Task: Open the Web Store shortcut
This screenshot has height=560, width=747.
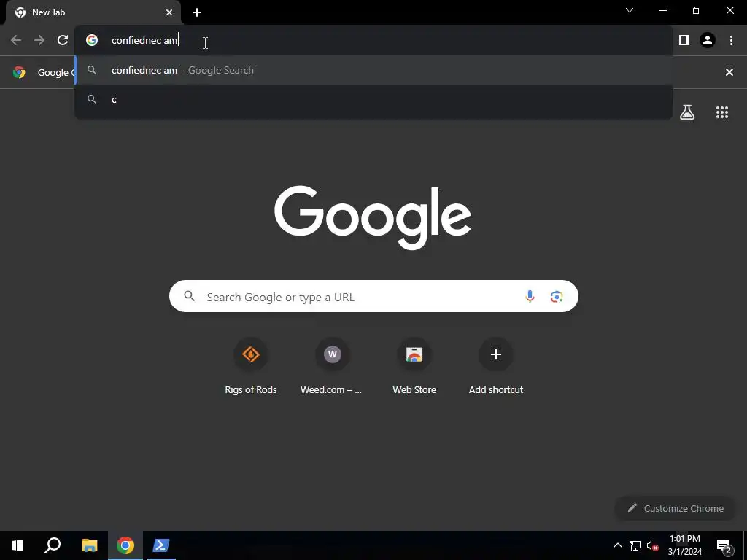Action: pyautogui.click(x=414, y=367)
